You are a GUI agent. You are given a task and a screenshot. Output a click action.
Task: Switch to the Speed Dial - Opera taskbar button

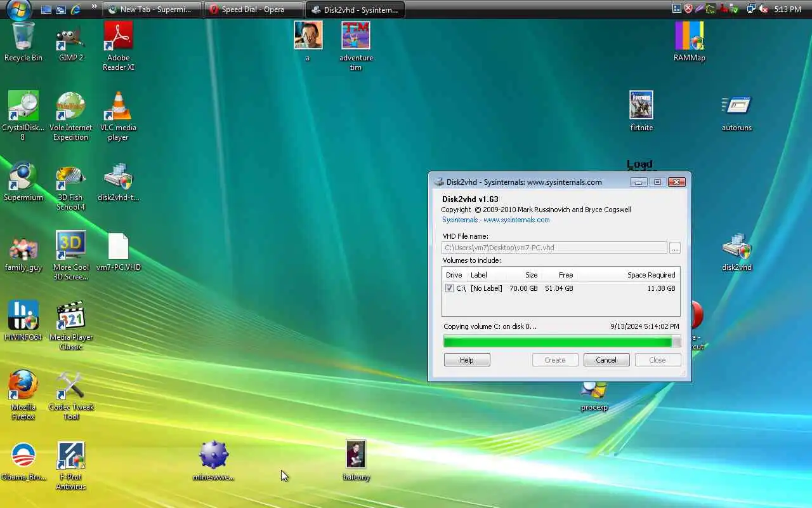click(x=253, y=10)
